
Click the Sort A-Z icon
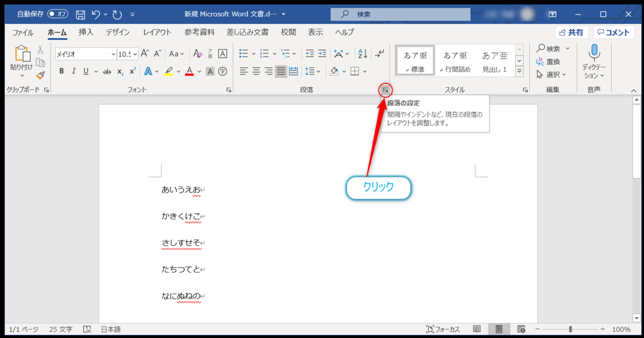[x=363, y=54]
